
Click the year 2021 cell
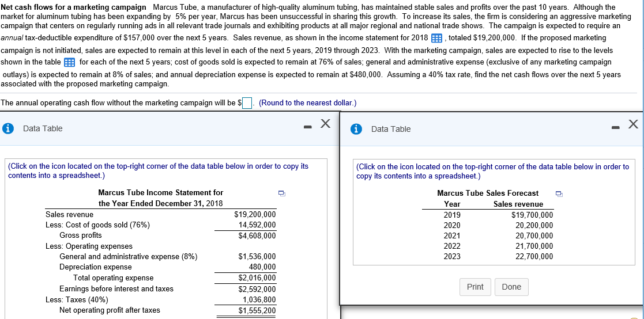click(452, 236)
